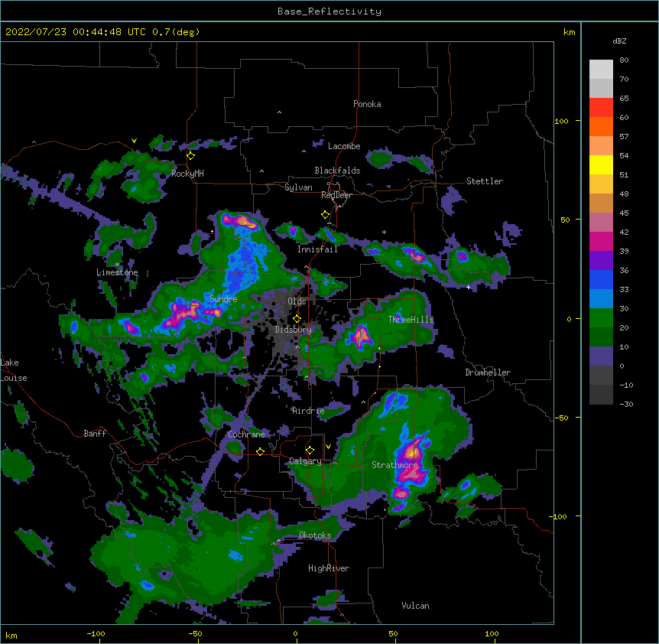
Task: Click the Sylvan map label
Action: [x=298, y=187]
